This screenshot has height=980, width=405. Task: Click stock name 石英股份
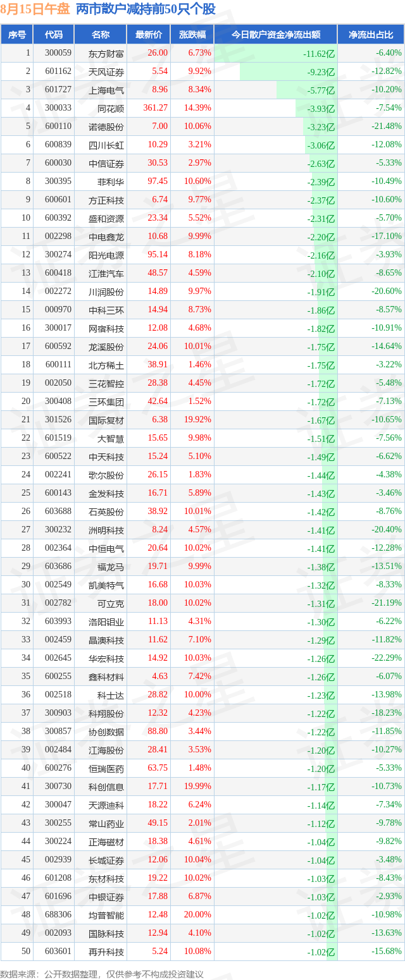[x=106, y=511]
